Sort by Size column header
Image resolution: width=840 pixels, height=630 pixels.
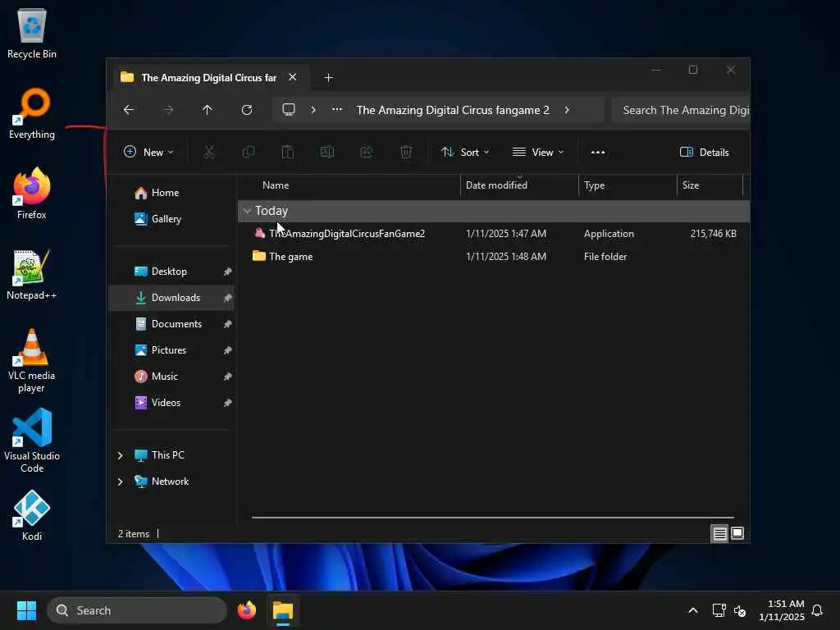pos(710,185)
